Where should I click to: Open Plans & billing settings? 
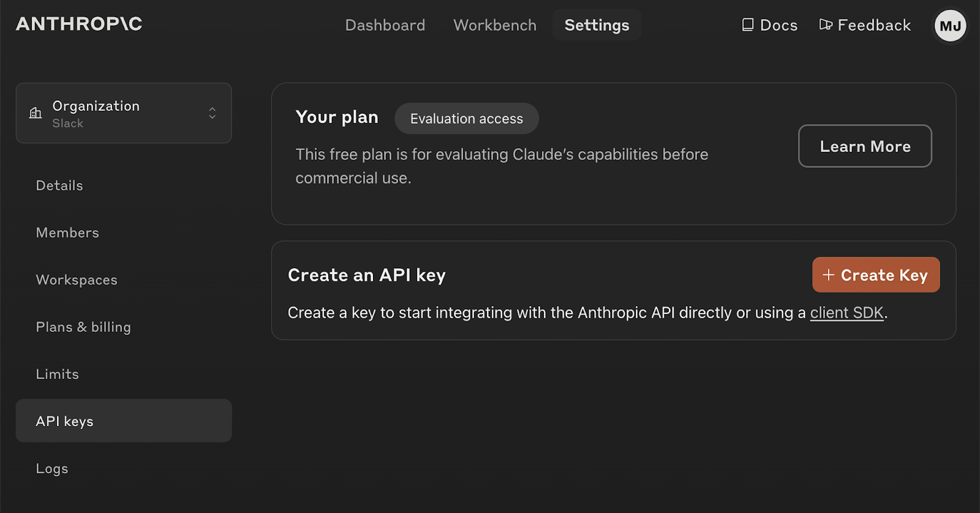[83, 327]
